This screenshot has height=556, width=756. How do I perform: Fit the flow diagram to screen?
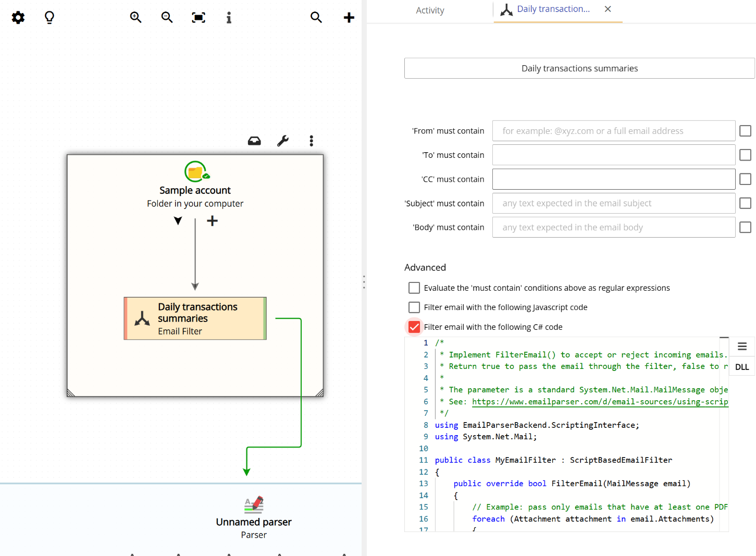[198, 17]
